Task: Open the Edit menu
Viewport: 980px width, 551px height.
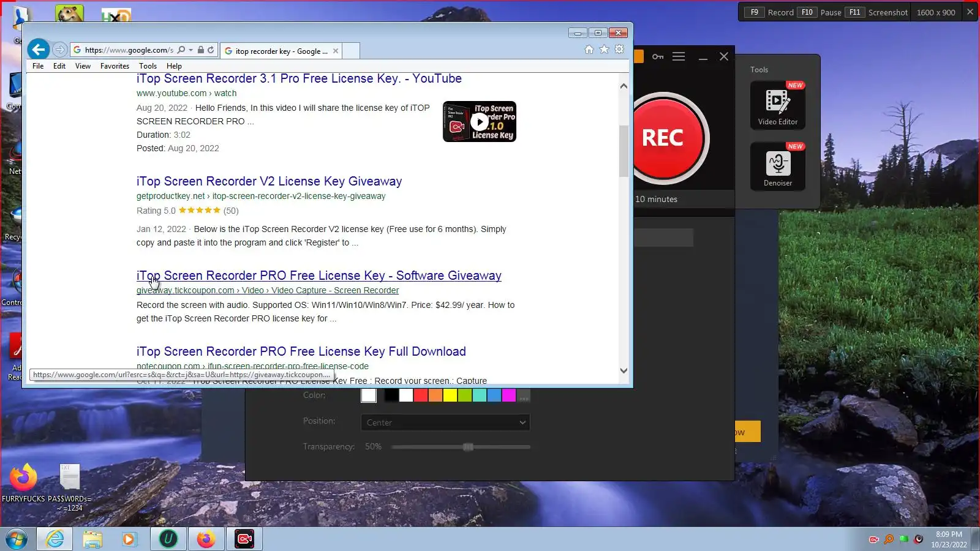Action: pos(59,66)
